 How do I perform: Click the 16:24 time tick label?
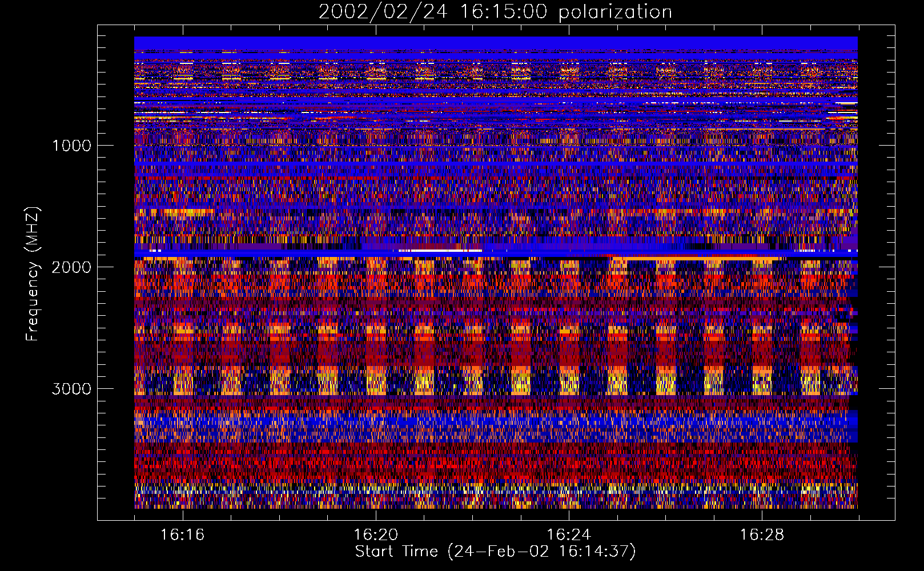568,535
